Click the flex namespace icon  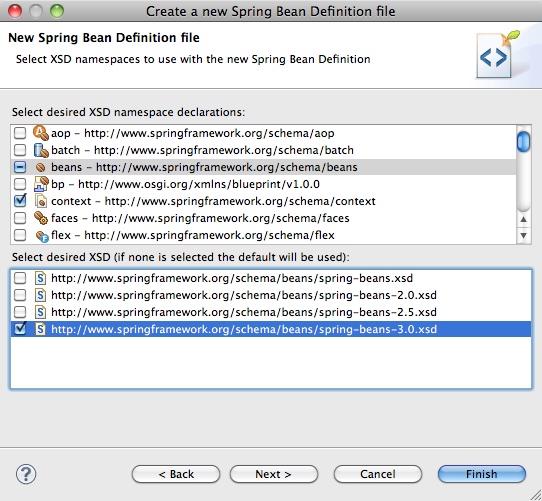[x=42, y=236]
